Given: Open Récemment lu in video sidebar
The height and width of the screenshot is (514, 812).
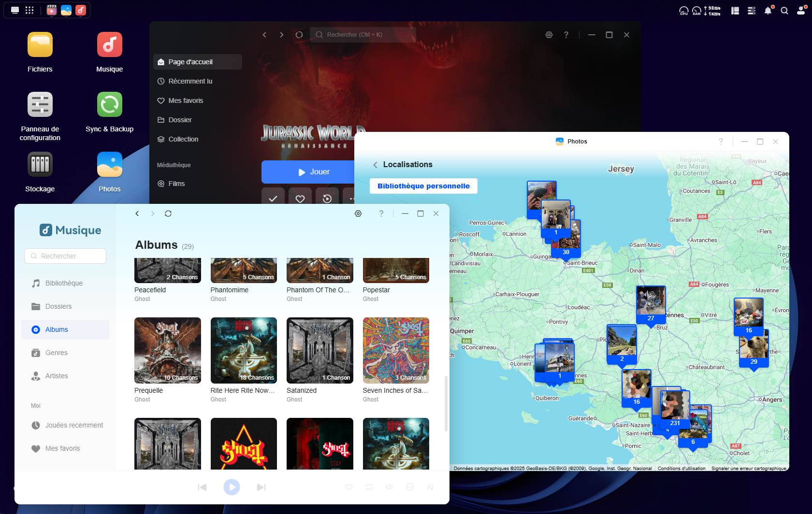Looking at the screenshot, I should 198,81.
